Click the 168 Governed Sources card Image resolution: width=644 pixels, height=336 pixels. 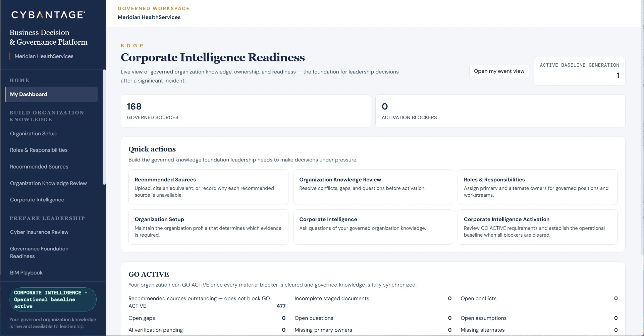coord(246,111)
